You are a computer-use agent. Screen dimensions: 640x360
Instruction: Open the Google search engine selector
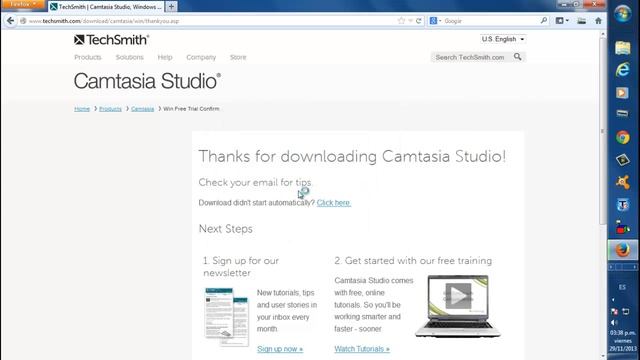coord(436,20)
